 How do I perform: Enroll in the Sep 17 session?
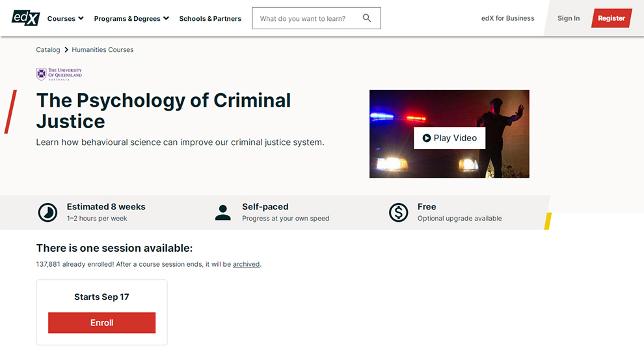click(x=102, y=323)
